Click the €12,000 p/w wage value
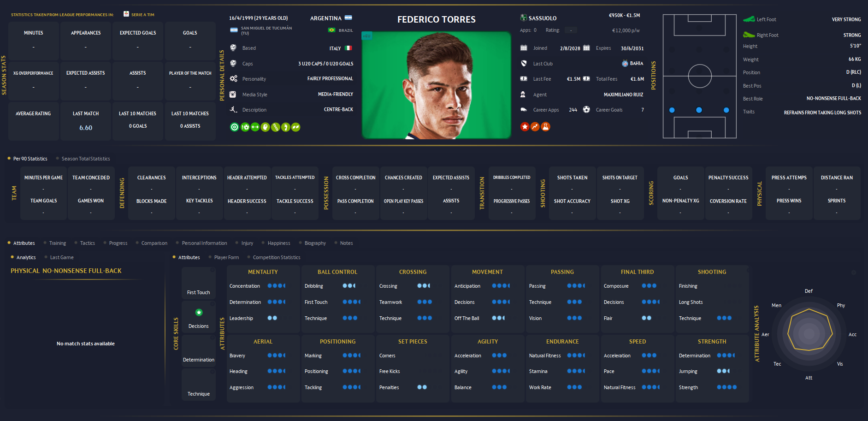 click(626, 30)
